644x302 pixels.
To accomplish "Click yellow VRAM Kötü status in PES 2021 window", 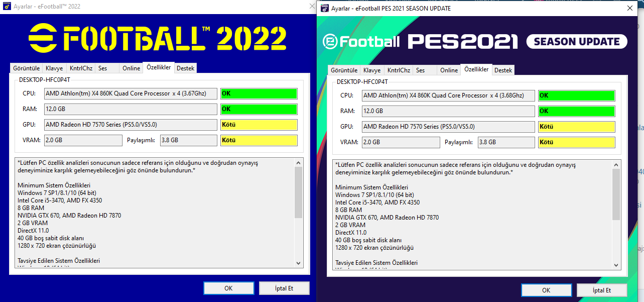I will 577,142.
